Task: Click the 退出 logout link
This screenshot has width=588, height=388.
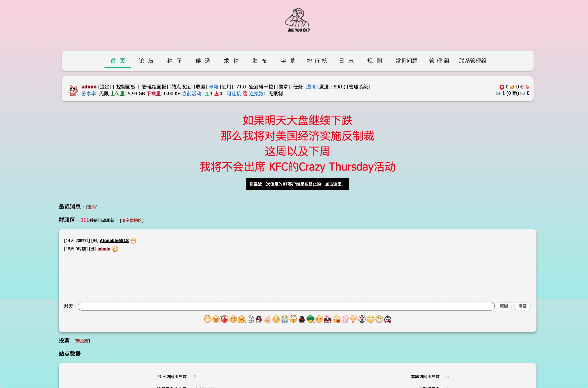Action: pos(105,87)
